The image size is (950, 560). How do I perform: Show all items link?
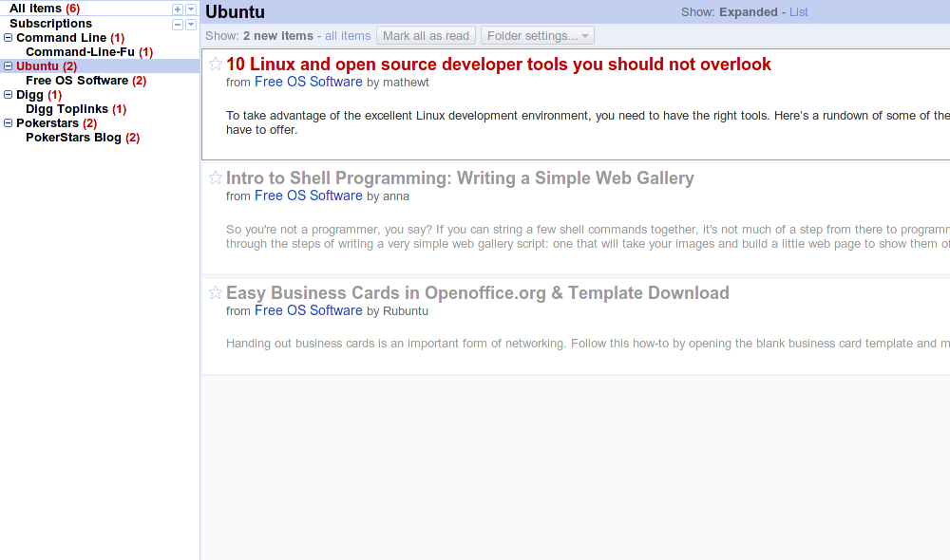tap(348, 36)
